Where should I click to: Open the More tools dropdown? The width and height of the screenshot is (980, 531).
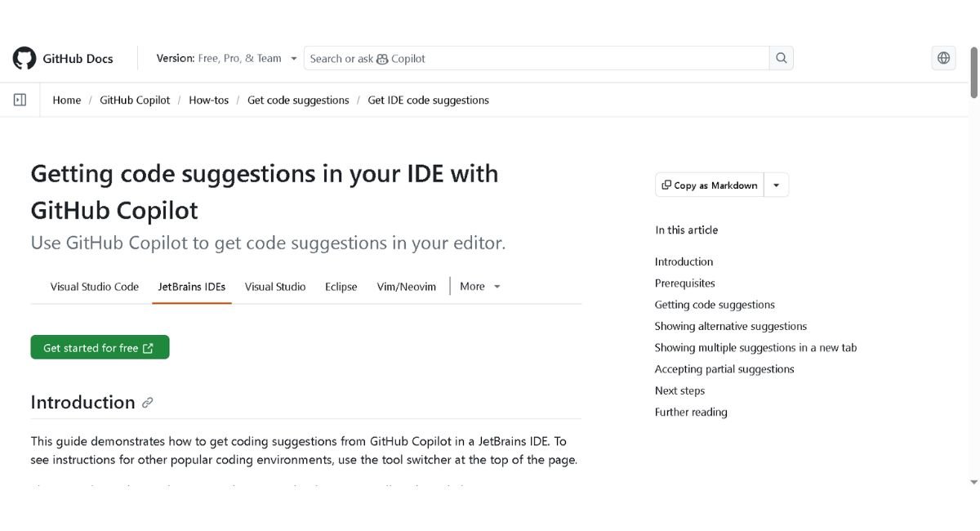(x=480, y=287)
